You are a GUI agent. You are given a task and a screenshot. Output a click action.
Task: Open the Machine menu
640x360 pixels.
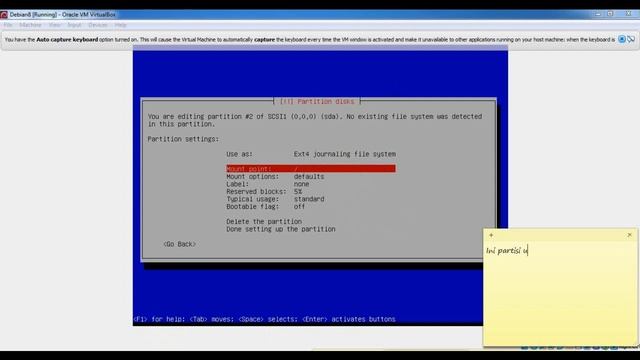(30, 25)
